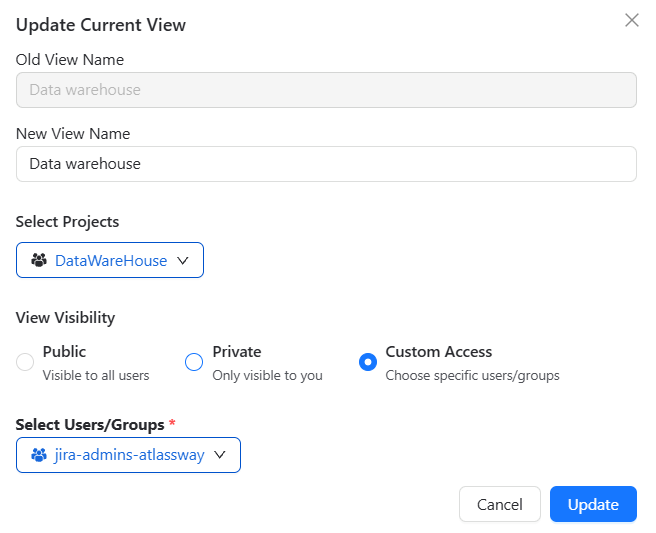Select the Public visibility radio button
Screen dimensions: 656x533
click(x=25, y=362)
